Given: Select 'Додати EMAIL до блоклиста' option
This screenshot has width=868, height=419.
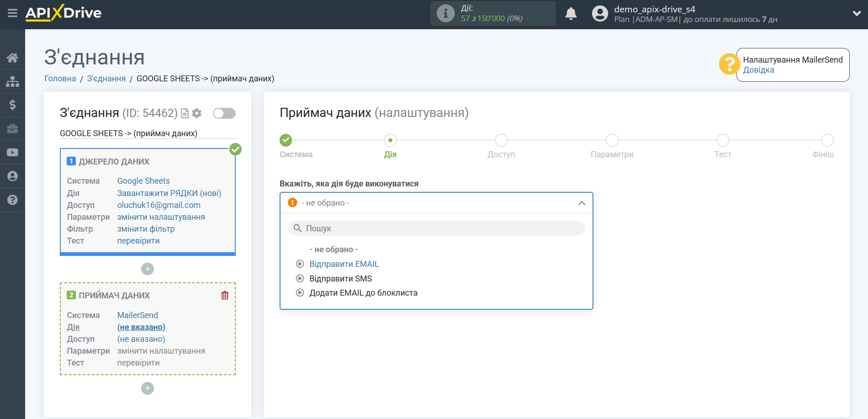Looking at the screenshot, I should click(364, 293).
